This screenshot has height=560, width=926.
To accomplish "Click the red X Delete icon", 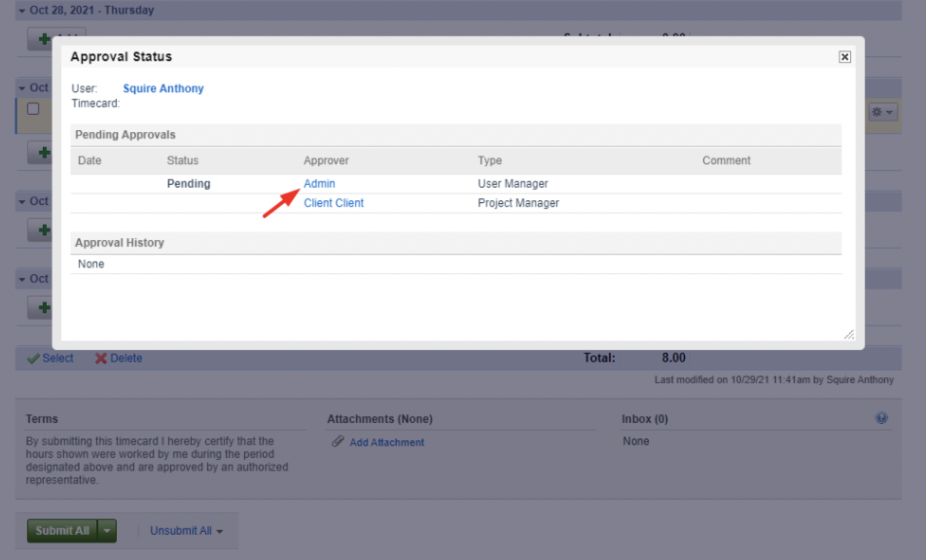I will 101,359.
